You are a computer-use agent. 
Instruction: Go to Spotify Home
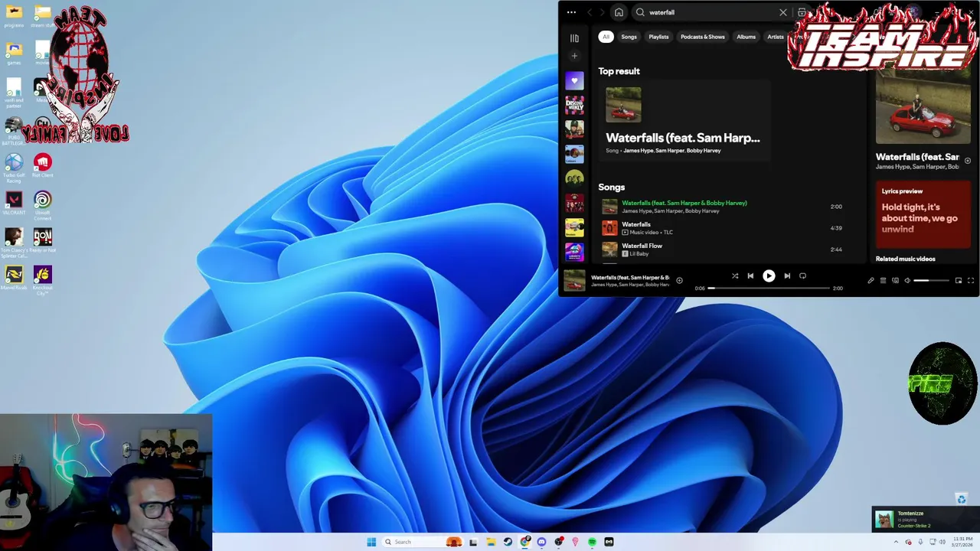619,12
